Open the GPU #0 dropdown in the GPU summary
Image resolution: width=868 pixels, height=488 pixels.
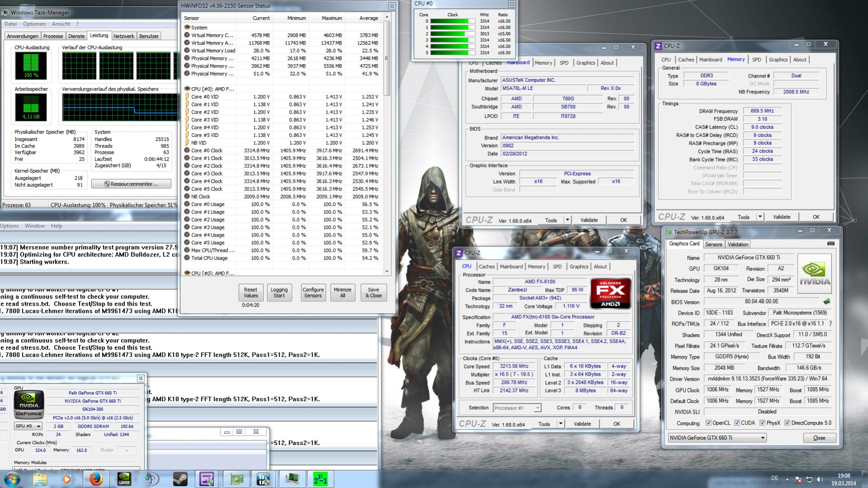coord(28,426)
